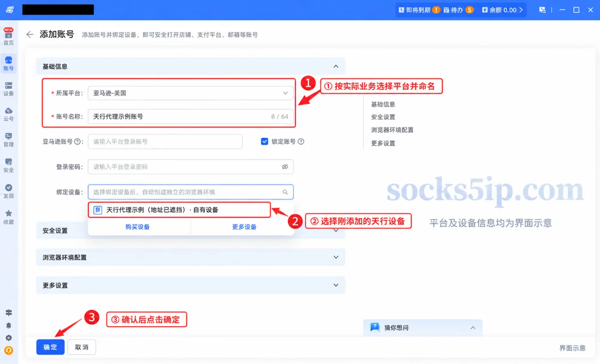Open the 管理 management sidebar icon

(x=9, y=140)
